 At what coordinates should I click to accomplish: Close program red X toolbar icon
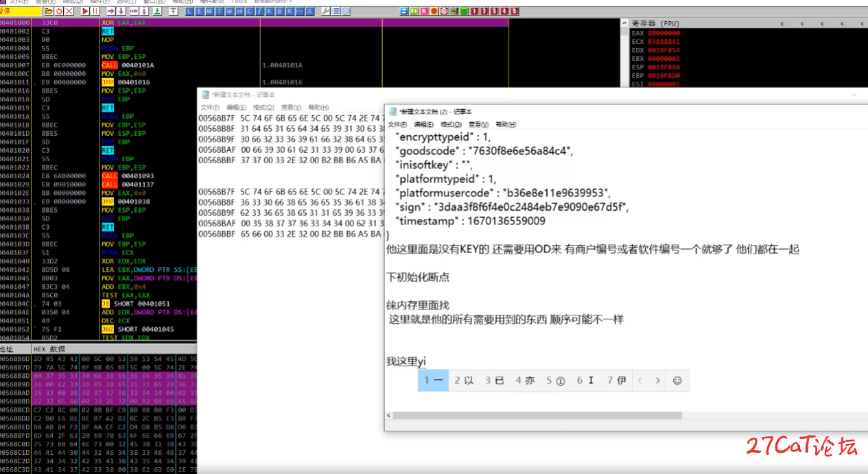point(69,11)
